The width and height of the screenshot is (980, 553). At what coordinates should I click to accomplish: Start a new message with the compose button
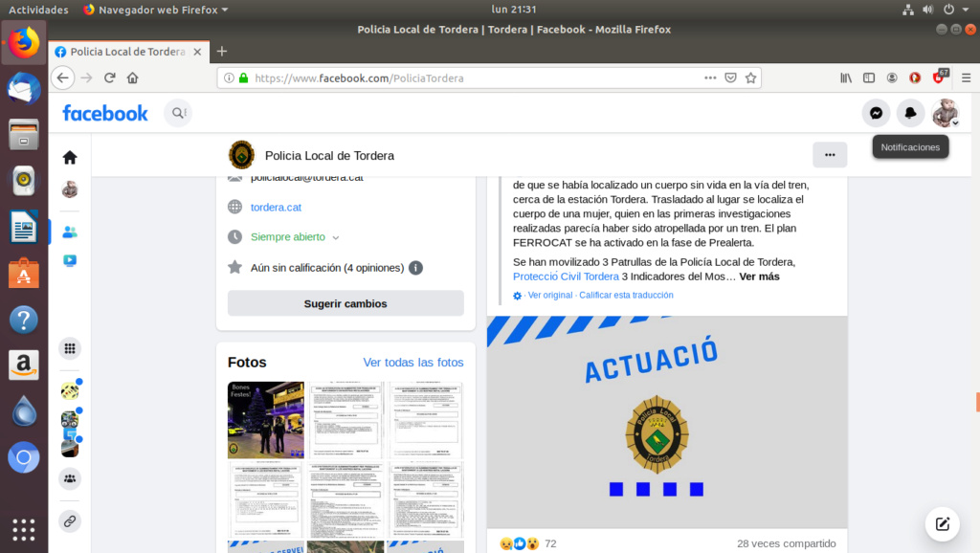(x=943, y=523)
